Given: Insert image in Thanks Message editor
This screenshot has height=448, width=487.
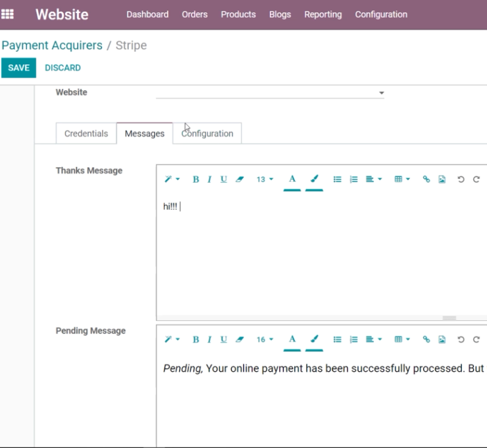Looking at the screenshot, I should [x=442, y=180].
